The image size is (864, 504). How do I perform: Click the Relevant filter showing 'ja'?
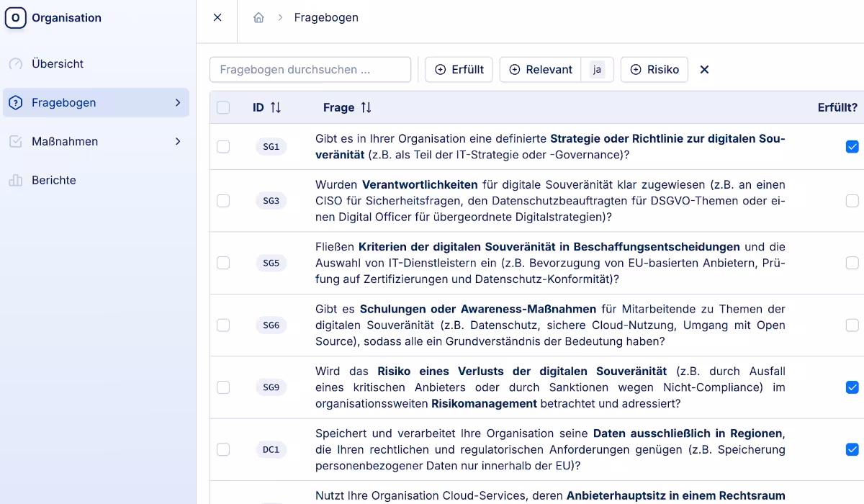pos(597,69)
